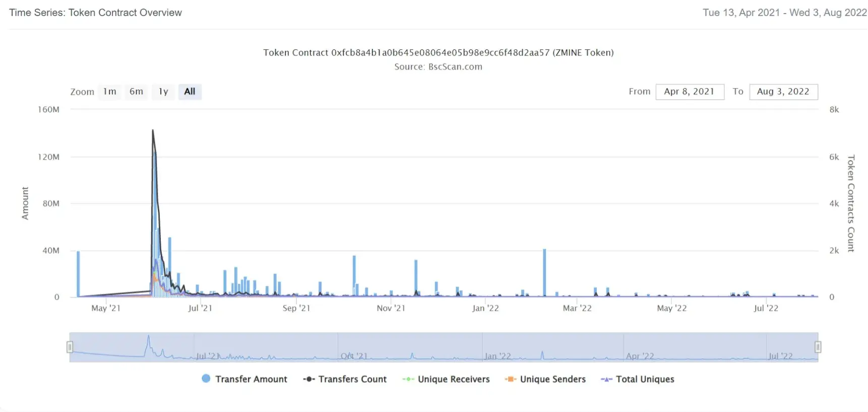This screenshot has height=412, width=868.
Task: Toggle Transfers Count series in legend
Action: [345, 379]
